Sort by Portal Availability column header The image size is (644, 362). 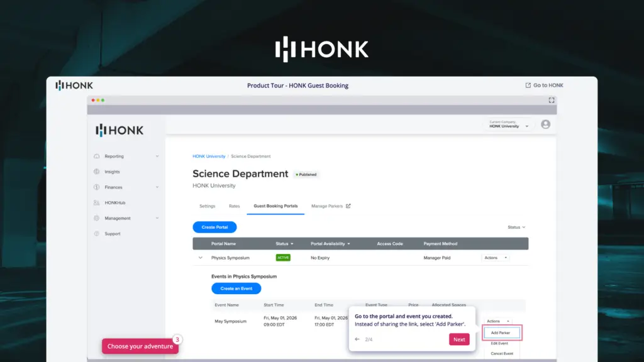[330, 244]
